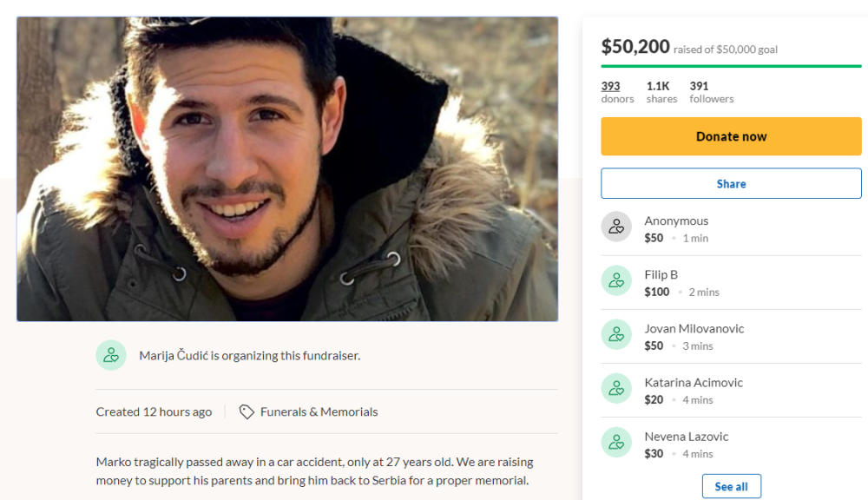This screenshot has width=868, height=500.
Task: Select Filip B's donor avatar icon
Action: pyautogui.click(x=616, y=280)
